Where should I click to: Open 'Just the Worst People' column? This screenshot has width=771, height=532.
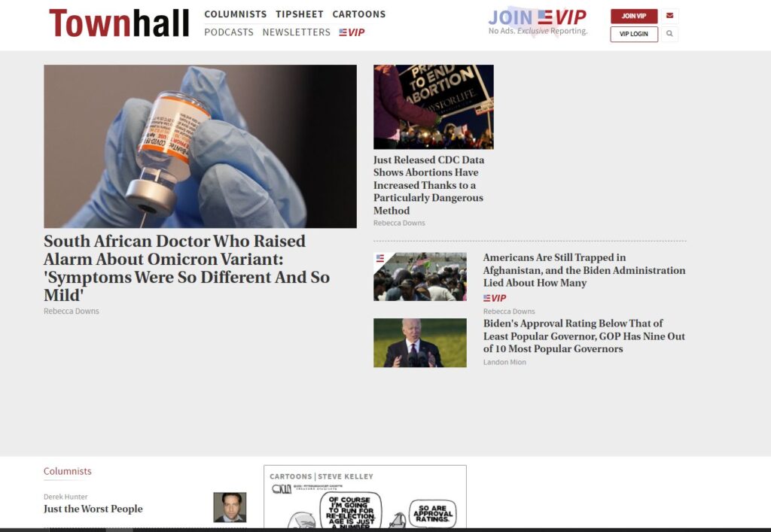(x=93, y=509)
